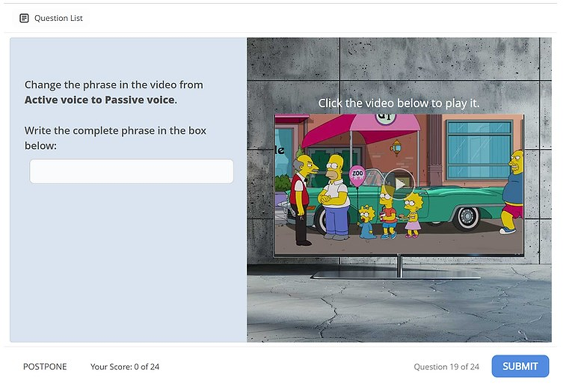Open the Question List
Viewport: 575px width, 392px height.
click(x=51, y=18)
